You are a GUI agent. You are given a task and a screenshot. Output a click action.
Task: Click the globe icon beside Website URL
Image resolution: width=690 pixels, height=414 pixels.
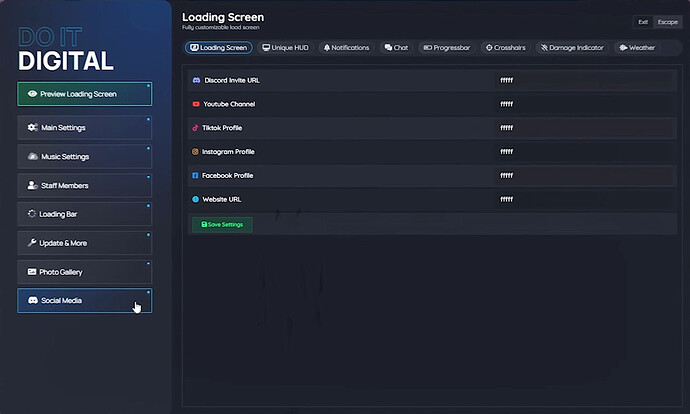(195, 199)
